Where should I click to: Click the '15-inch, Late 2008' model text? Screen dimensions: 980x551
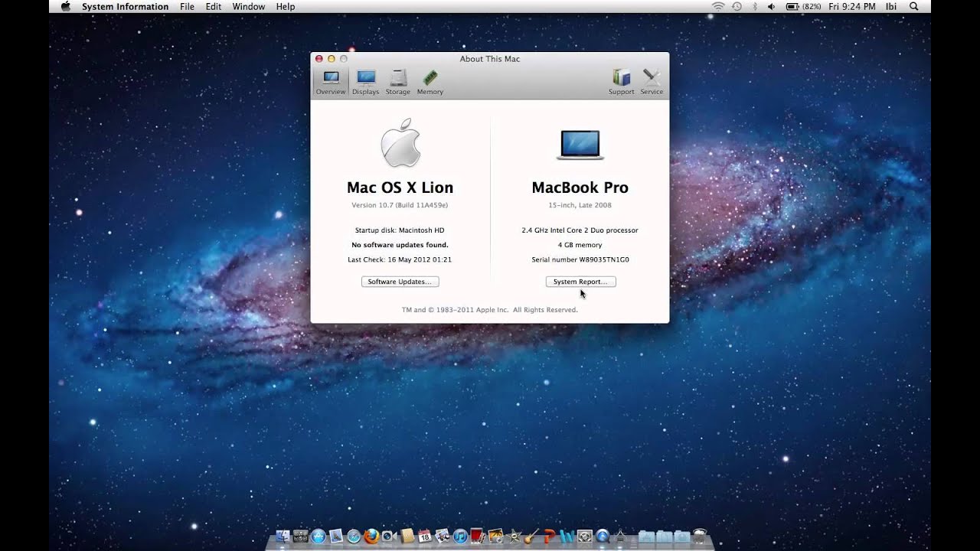pos(580,205)
